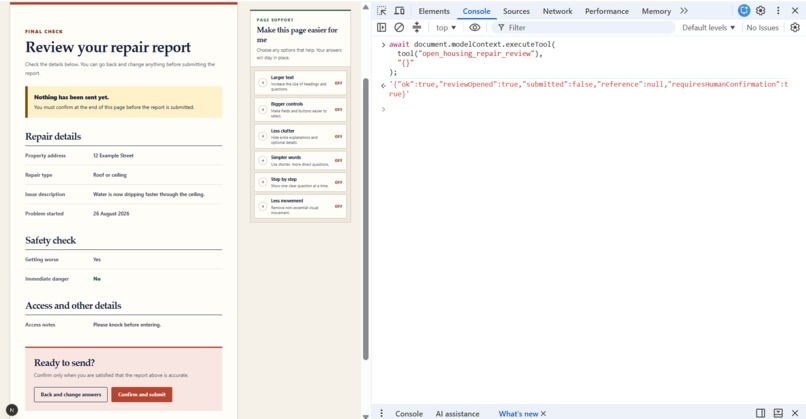This screenshot has height=419, width=806.
Task: Click the Ready to send? heading
Action: (64, 362)
